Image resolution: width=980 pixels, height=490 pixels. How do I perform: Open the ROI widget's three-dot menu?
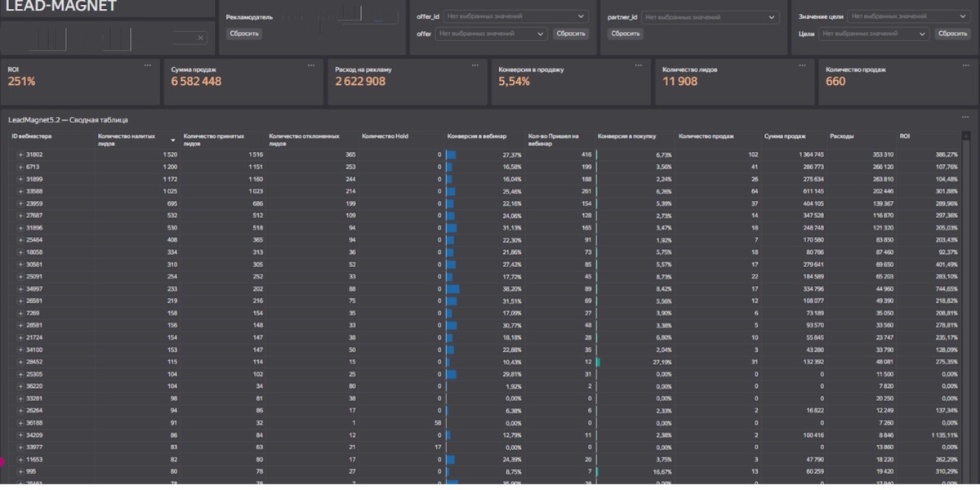148,65
